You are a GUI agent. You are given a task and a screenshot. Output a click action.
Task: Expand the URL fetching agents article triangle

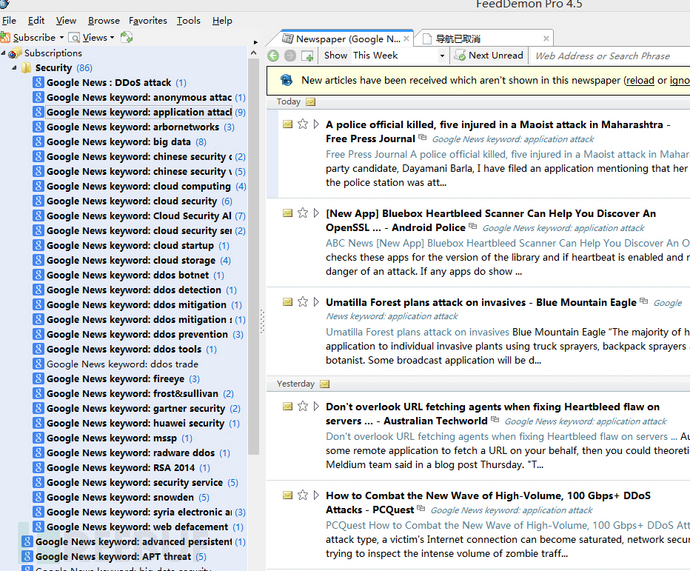[316, 406]
